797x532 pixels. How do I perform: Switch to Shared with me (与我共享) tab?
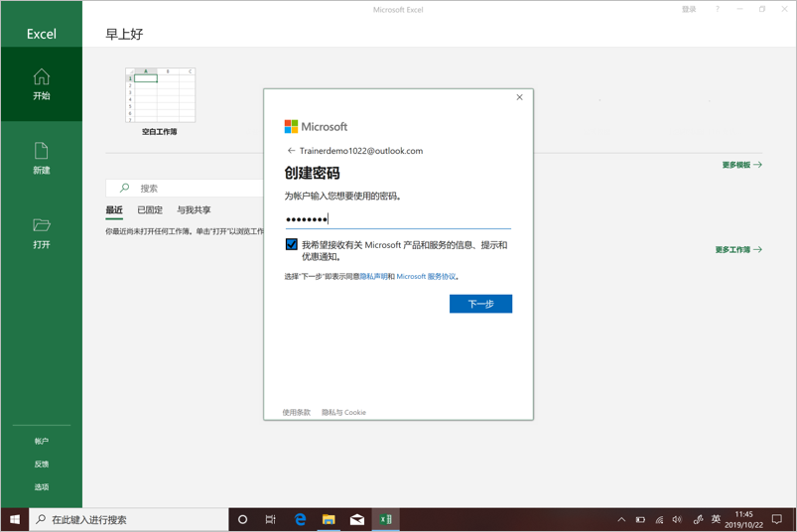point(194,210)
